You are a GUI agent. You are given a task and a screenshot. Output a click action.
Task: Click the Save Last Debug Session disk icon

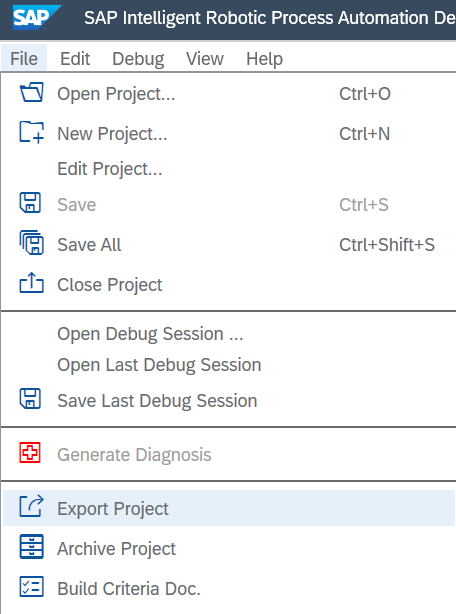pos(30,399)
